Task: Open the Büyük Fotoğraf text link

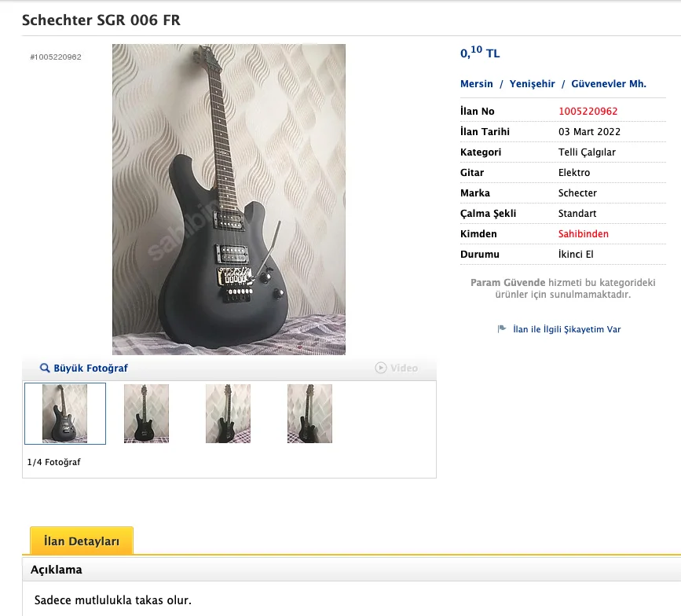Action: click(90, 368)
